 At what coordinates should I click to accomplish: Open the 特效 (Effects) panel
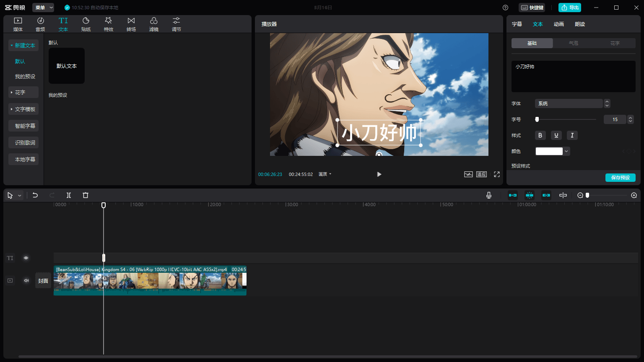pyautogui.click(x=108, y=23)
